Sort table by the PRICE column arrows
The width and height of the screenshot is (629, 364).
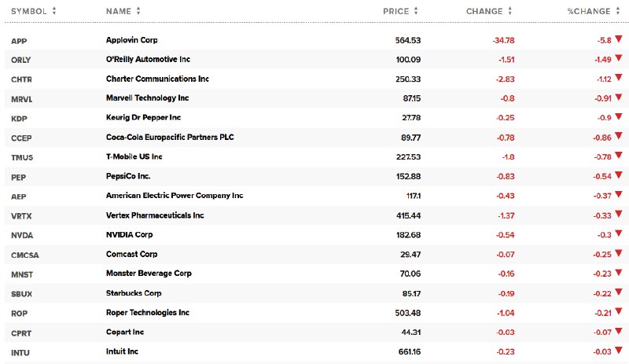(x=416, y=11)
